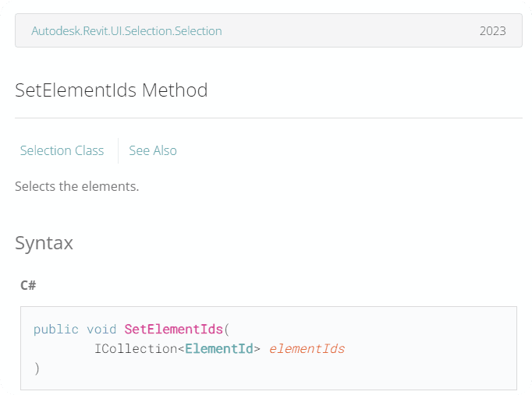Image resolution: width=532 pixels, height=395 pixels.
Task: Jump to the See Also section
Action: click(153, 150)
